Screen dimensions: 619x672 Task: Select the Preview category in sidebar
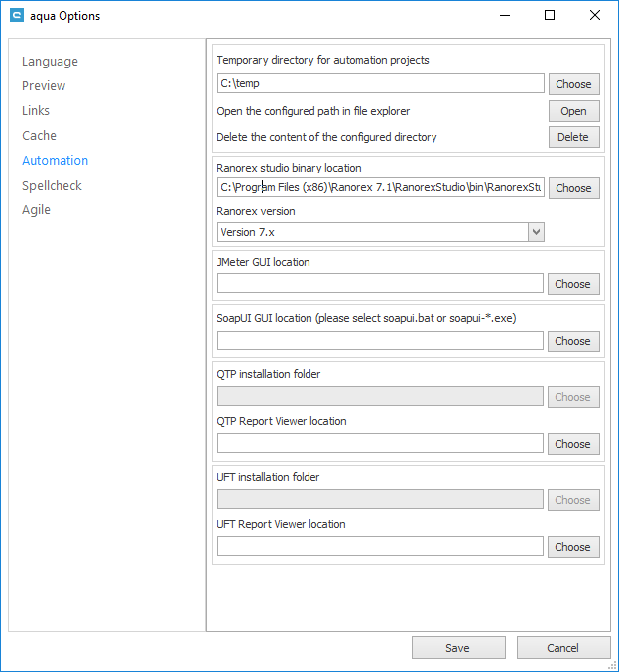click(44, 86)
